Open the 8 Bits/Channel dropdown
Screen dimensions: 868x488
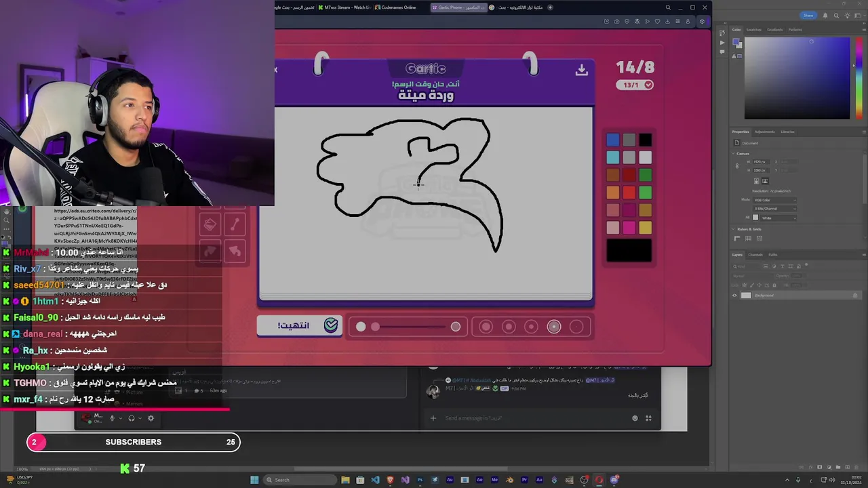point(775,209)
